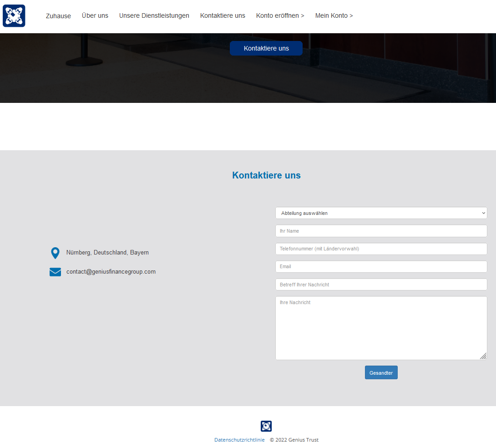Focus the Ihr Name field
The width and height of the screenshot is (496, 448).
click(381, 231)
